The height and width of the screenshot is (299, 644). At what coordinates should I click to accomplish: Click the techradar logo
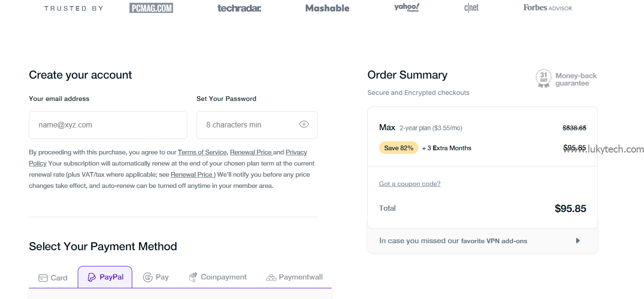pos(239,8)
